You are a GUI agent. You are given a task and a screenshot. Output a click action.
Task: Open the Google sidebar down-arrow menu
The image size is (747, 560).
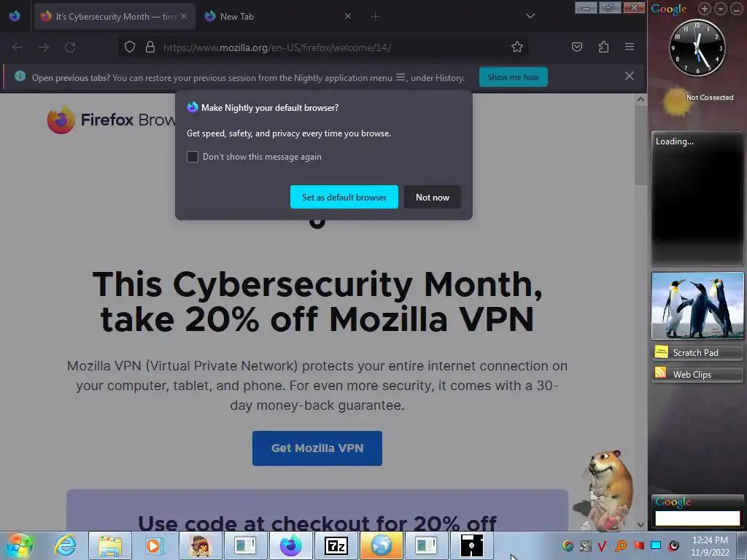[x=721, y=9]
